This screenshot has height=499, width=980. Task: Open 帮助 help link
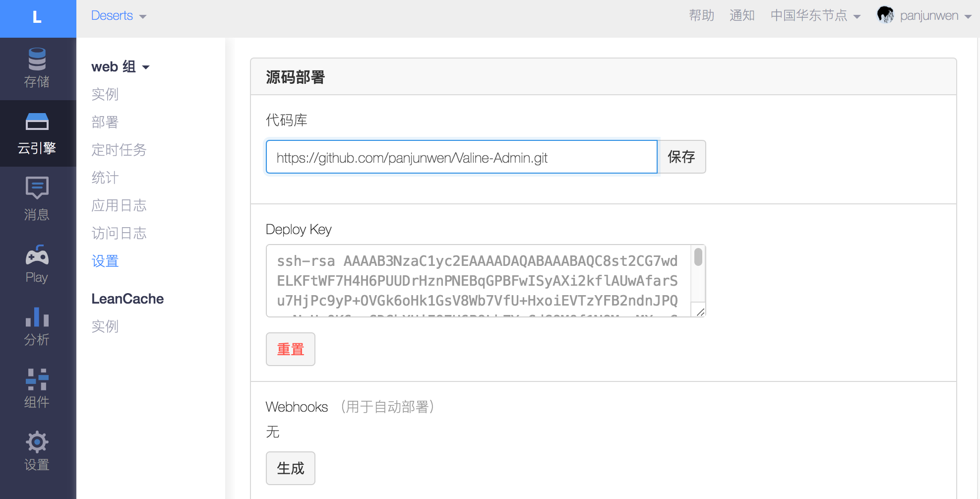[701, 15]
